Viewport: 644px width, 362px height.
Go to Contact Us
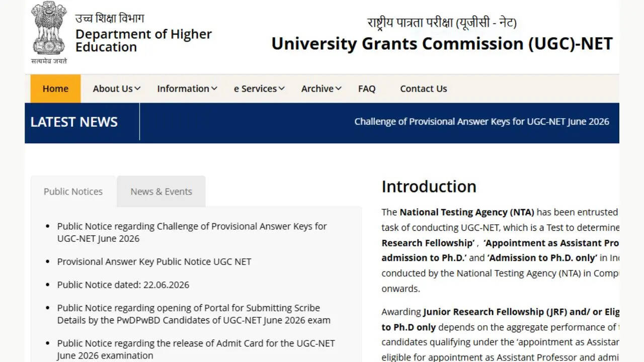pyautogui.click(x=424, y=88)
